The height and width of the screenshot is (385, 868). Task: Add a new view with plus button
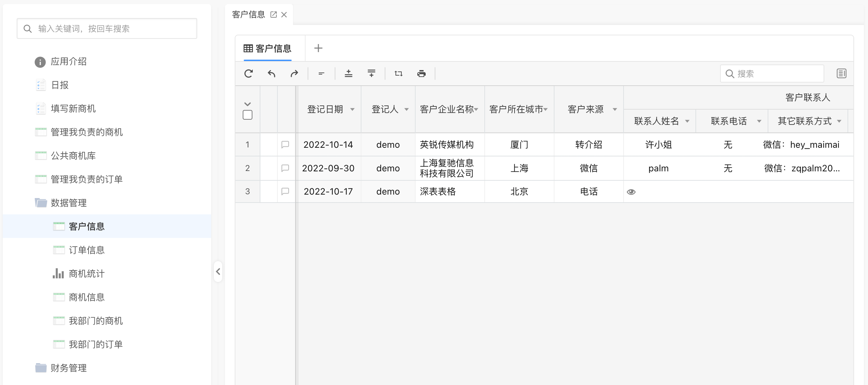point(318,48)
